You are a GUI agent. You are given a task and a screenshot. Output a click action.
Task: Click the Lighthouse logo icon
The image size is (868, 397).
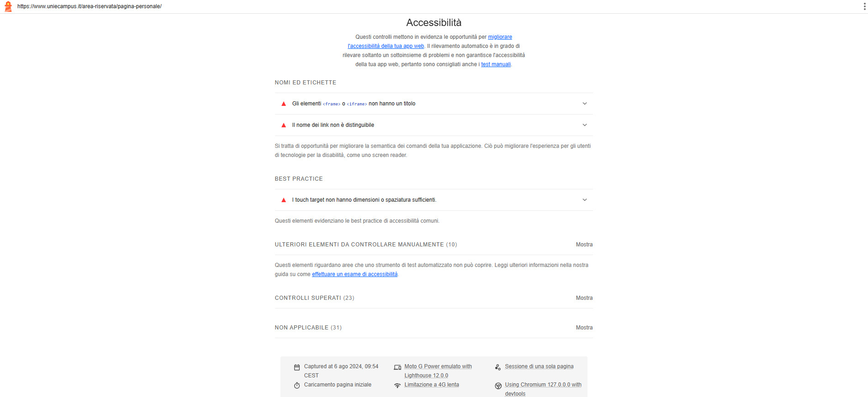pos(8,6)
